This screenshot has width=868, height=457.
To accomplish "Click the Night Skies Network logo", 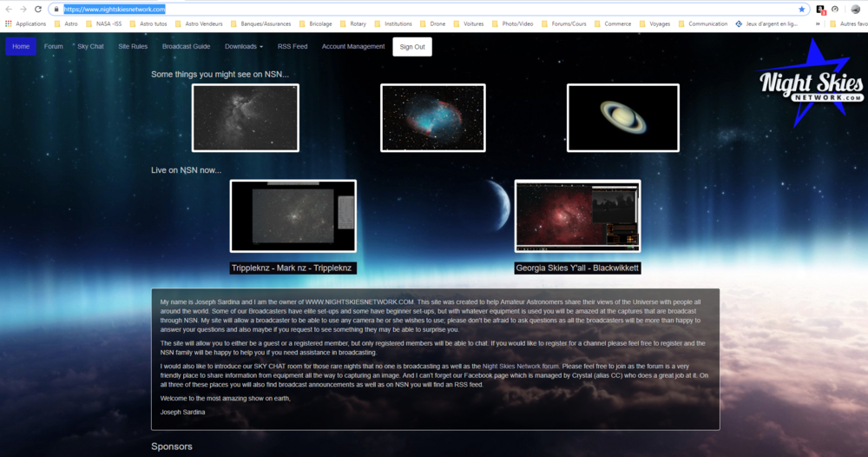I will pyautogui.click(x=810, y=84).
